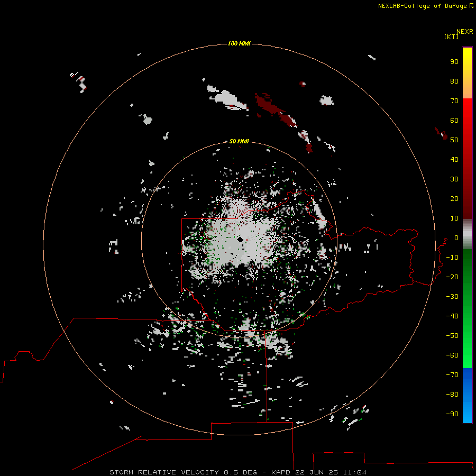Click the 50 NMI range ring label
This screenshot has width=476, height=476.
click(x=239, y=141)
